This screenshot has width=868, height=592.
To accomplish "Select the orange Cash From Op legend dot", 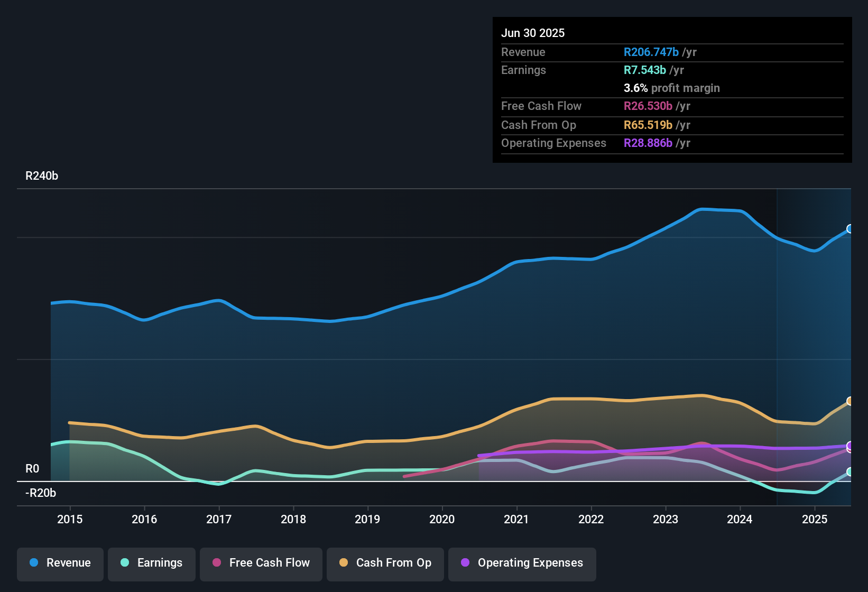I will 343,563.
